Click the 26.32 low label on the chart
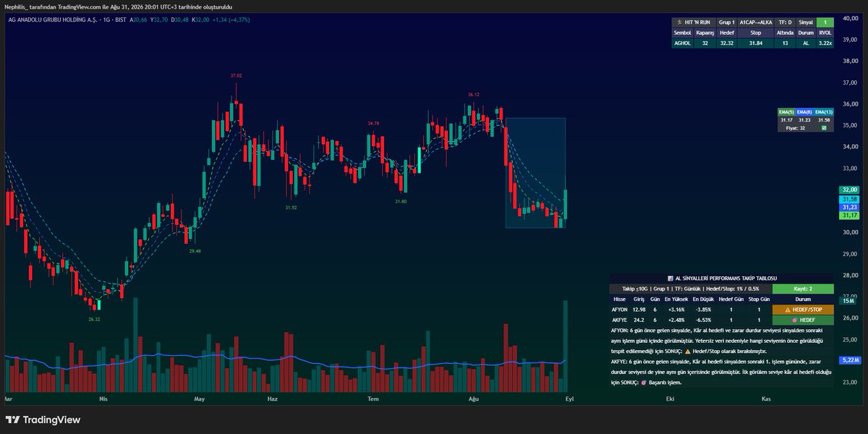Viewport: 868px width, 434px height. [x=94, y=319]
